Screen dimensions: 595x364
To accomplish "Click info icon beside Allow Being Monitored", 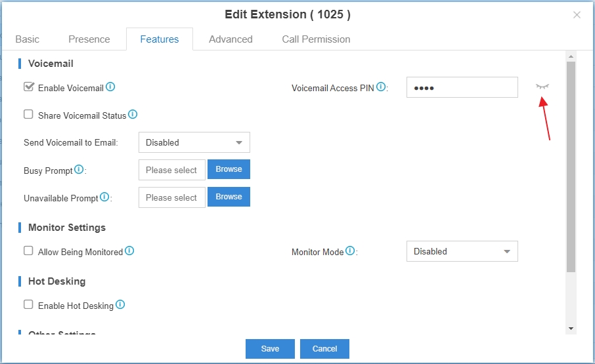I will [129, 251].
